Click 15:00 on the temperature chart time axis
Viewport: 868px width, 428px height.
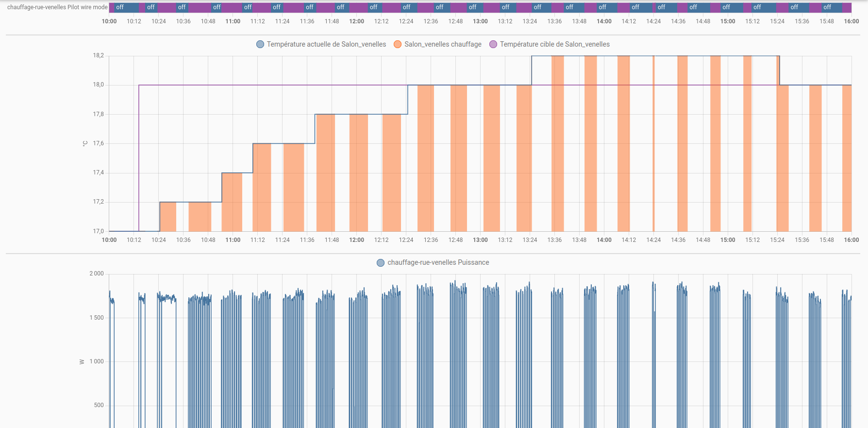[728, 240]
